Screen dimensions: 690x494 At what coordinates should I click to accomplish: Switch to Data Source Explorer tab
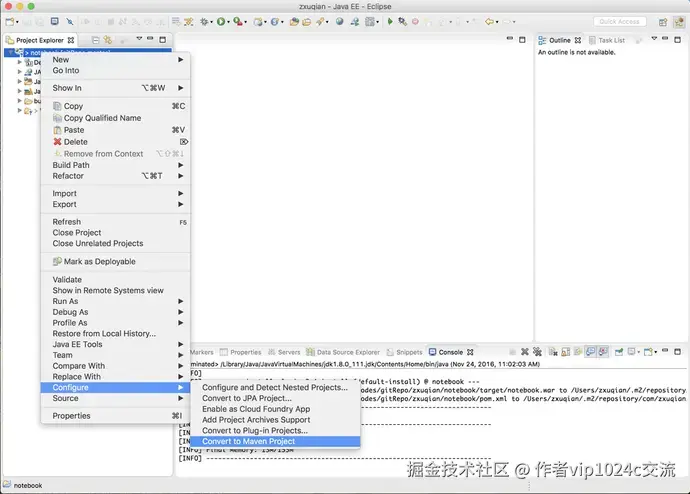tap(343, 352)
